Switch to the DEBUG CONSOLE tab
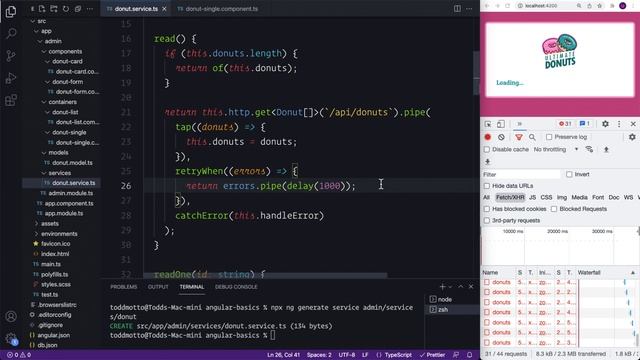 pyautogui.click(x=236, y=287)
